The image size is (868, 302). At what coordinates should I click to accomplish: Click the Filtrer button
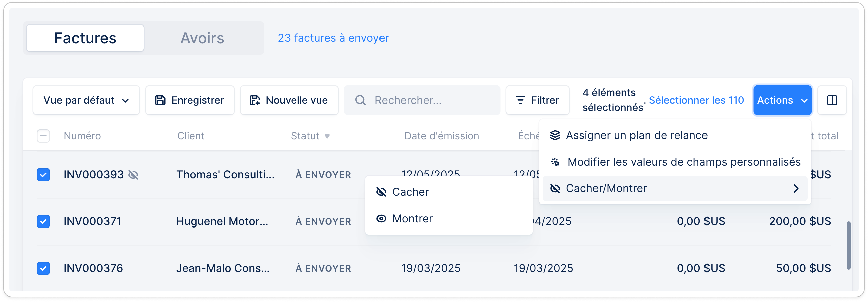[x=537, y=100]
